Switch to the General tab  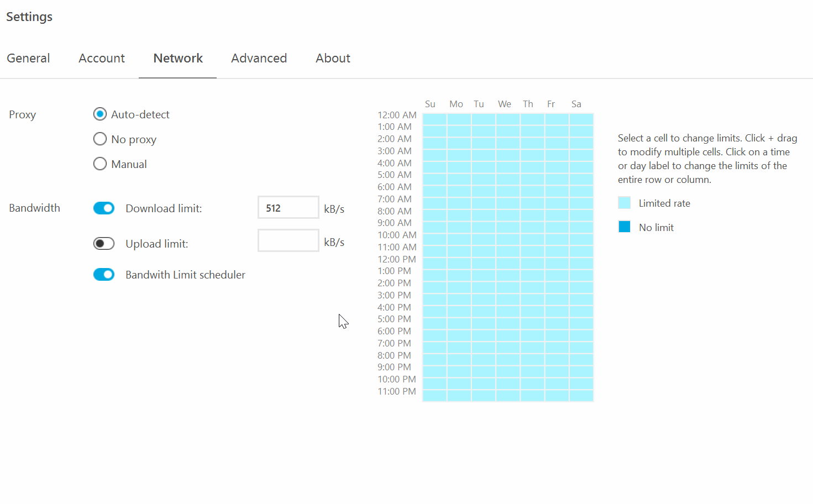[28, 58]
